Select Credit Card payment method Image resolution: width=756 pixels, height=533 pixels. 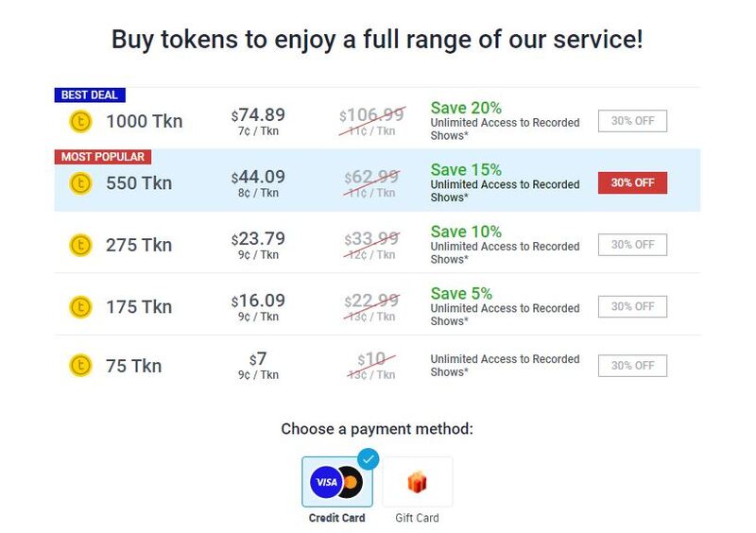point(337,490)
